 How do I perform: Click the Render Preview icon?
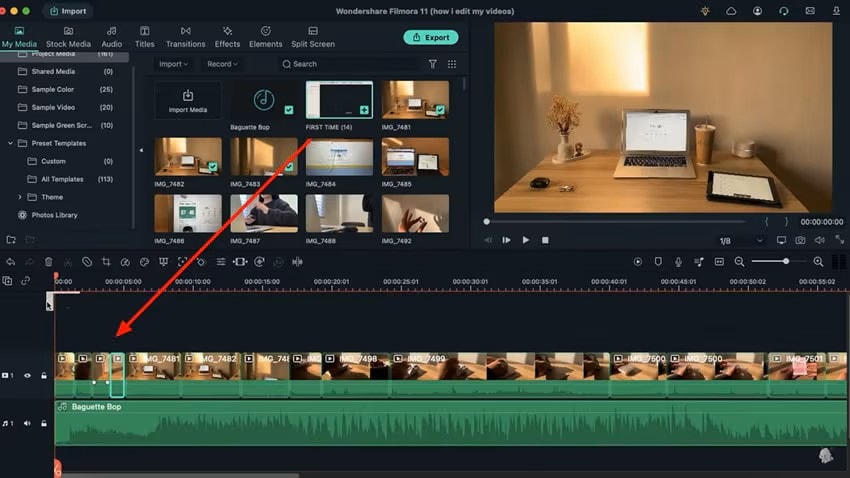(x=638, y=262)
